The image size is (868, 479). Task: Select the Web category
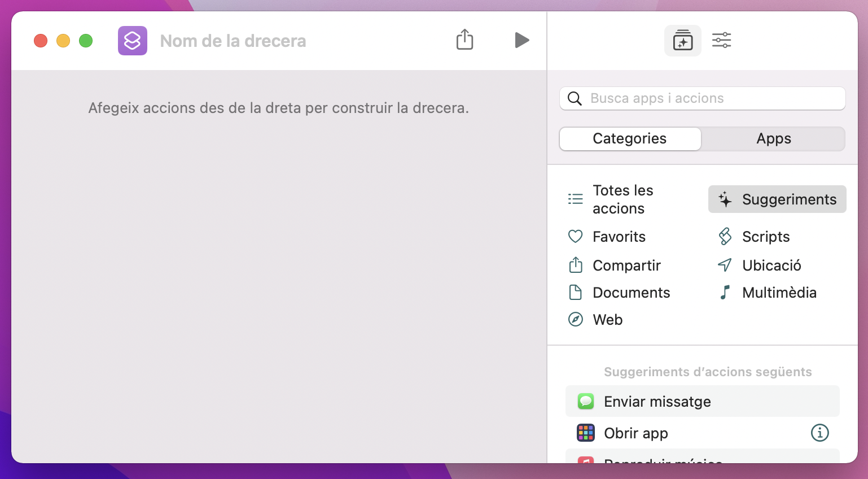coord(607,320)
